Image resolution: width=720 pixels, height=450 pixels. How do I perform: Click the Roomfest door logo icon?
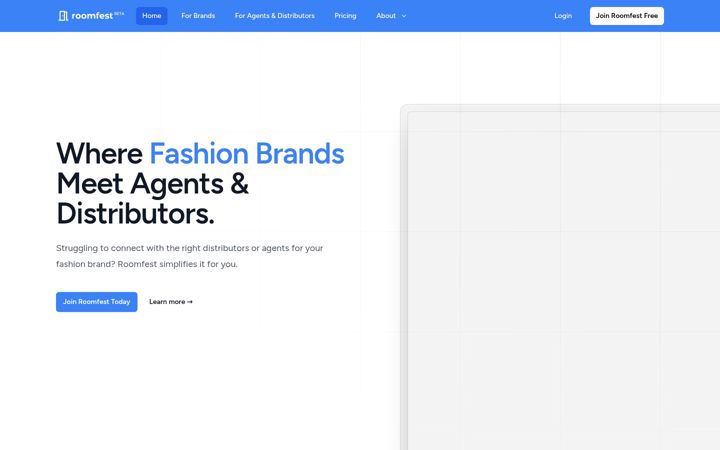coord(63,16)
